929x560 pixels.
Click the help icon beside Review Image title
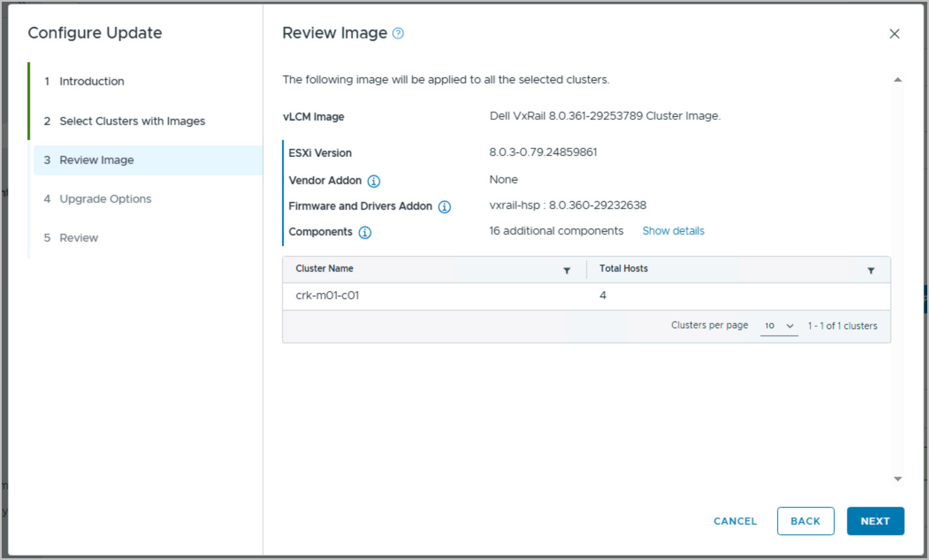coord(398,34)
